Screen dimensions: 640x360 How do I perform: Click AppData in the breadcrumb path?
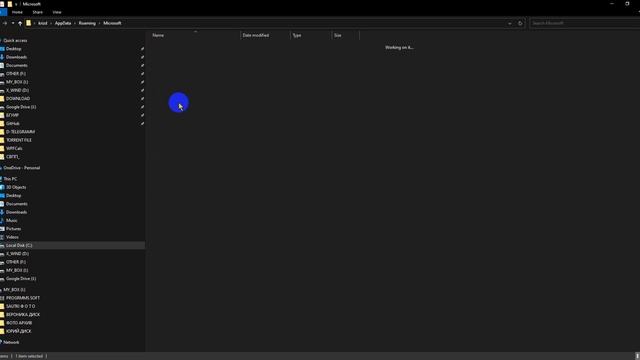point(63,23)
